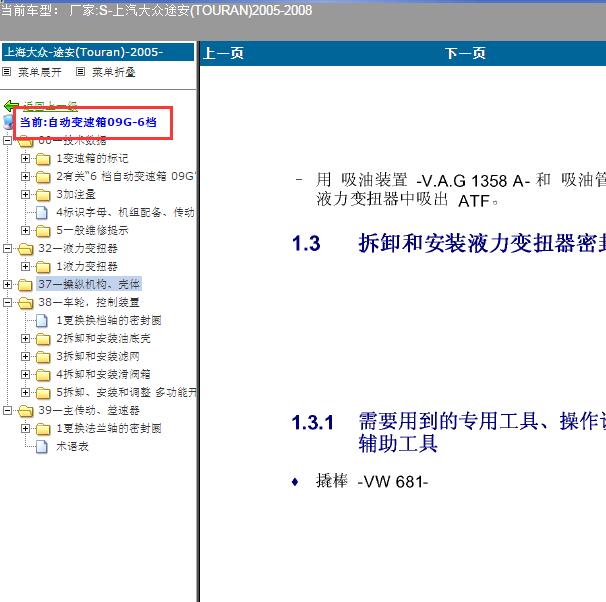Viewport: 606px width, 602px height.
Task: Collapse the 39—主传动、差速器 chapter
Action: click(x=7, y=410)
